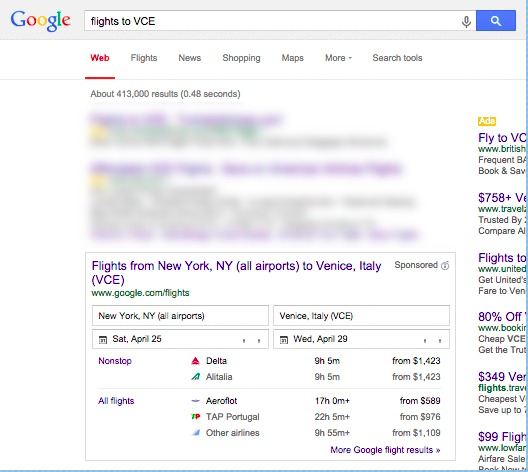Viewport: 528px width, 472px height.
Task: Click the TAP Portugal logo icon
Action: pyautogui.click(x=196, y=417)
